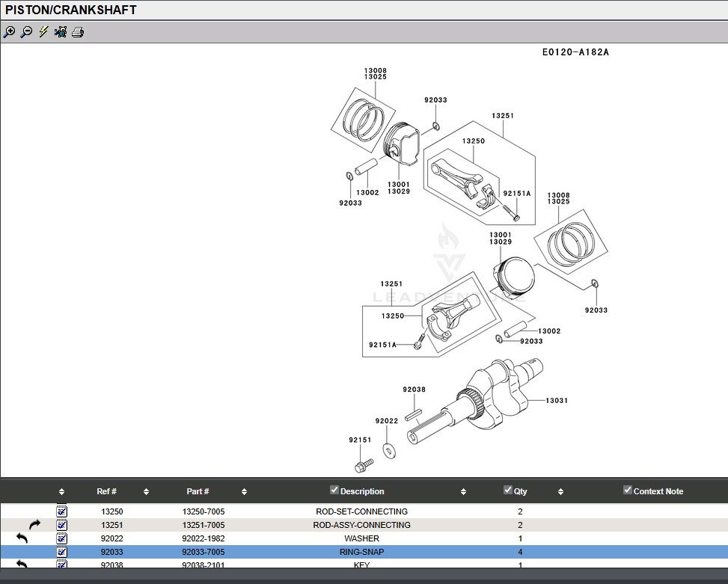Image resolution: width=728 pixels, height=584 pixels.
Task: Click the forward arrow beside ref 13251
Action: click(x=35, y=525)
